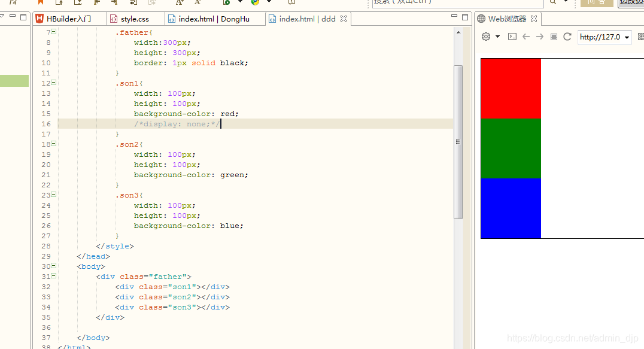Click the blue box in browser preview
Image resolution: width=644 pixels, height=349 pixels.
(x=511, y=208)
